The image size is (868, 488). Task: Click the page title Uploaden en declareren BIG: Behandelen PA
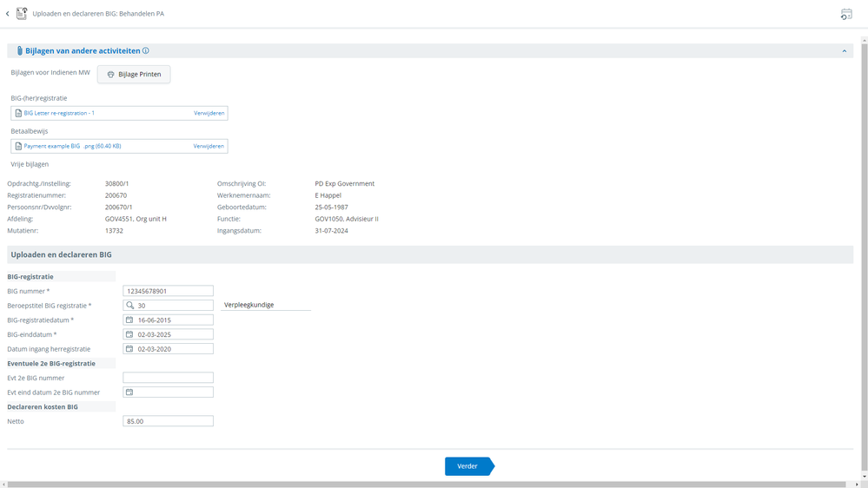click(x=98, y=14)
